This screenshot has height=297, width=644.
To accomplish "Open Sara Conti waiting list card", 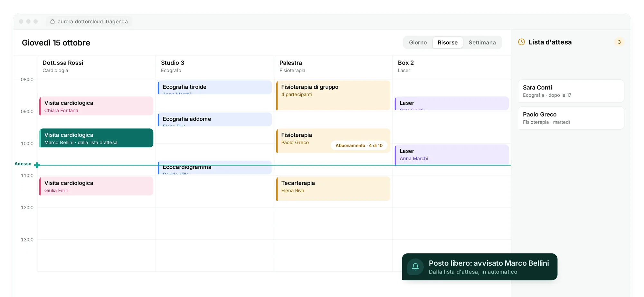I will pyautogui.click(x=571, y=91).
